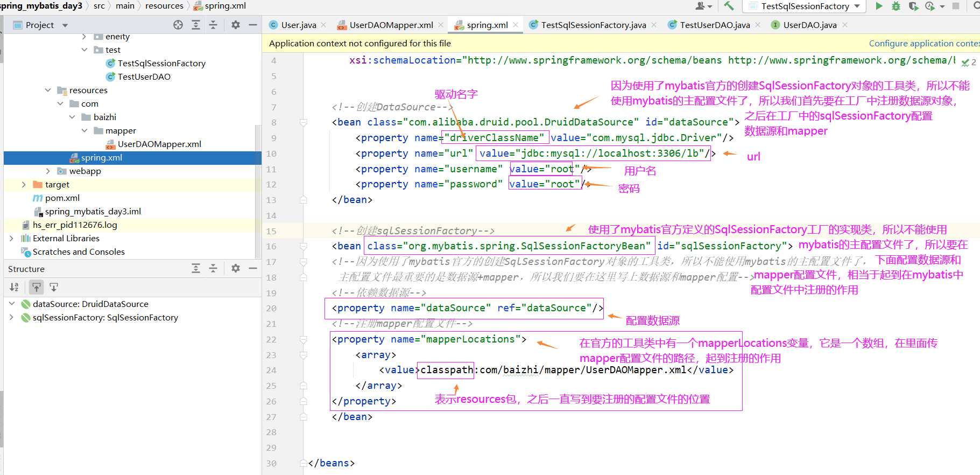Screen dimensions: 980x475
Task: Hide the Structure panel with minus icon
Action: coord(253,268)
